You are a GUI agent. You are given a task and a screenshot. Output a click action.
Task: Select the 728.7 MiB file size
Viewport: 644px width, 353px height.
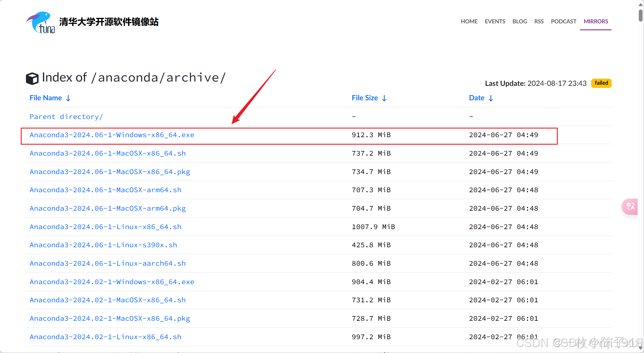[371, 318]
